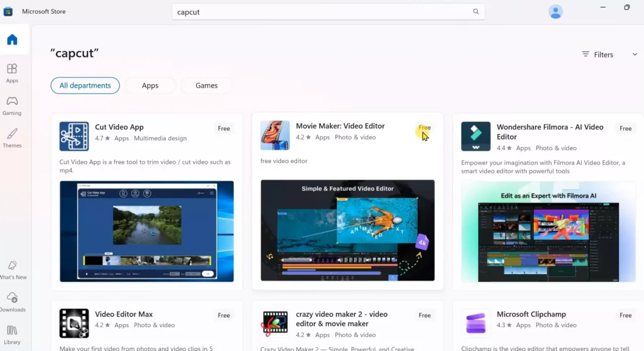Click the Movie Maker: Video Editor title
The width and height of the screenshot is (644, 351).
[x=340, y=126]
